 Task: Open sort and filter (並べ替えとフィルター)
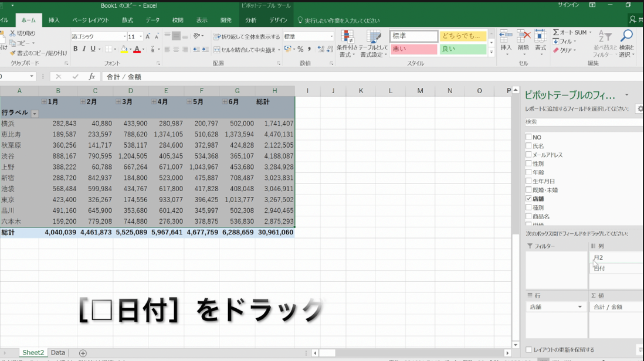[x=605, y=43]
